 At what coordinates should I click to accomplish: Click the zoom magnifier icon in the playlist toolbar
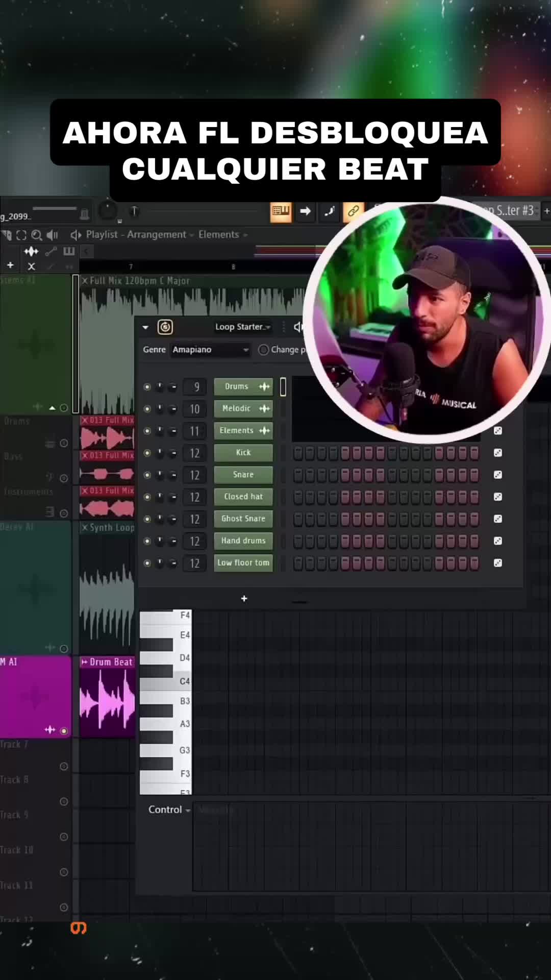[37, 235]
